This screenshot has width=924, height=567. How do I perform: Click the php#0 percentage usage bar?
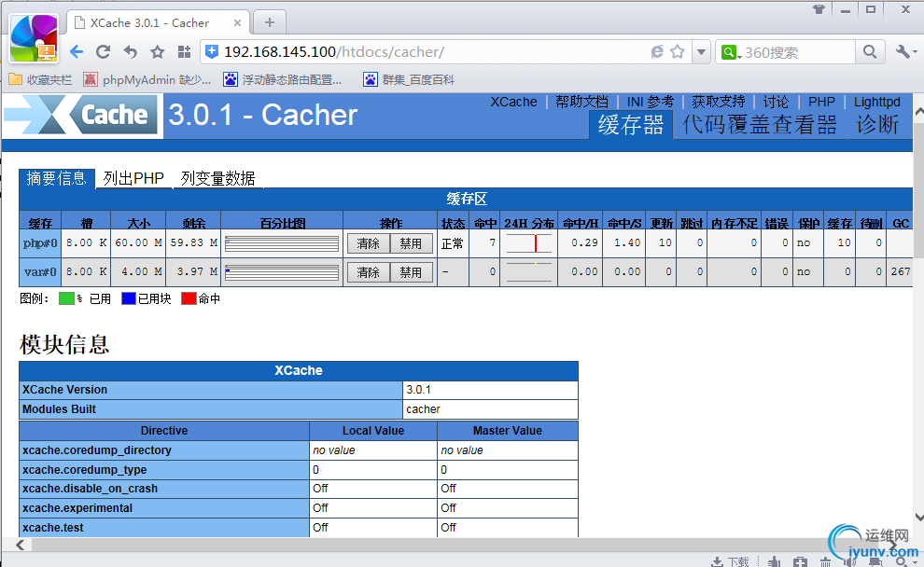click(x=282, y=243)
